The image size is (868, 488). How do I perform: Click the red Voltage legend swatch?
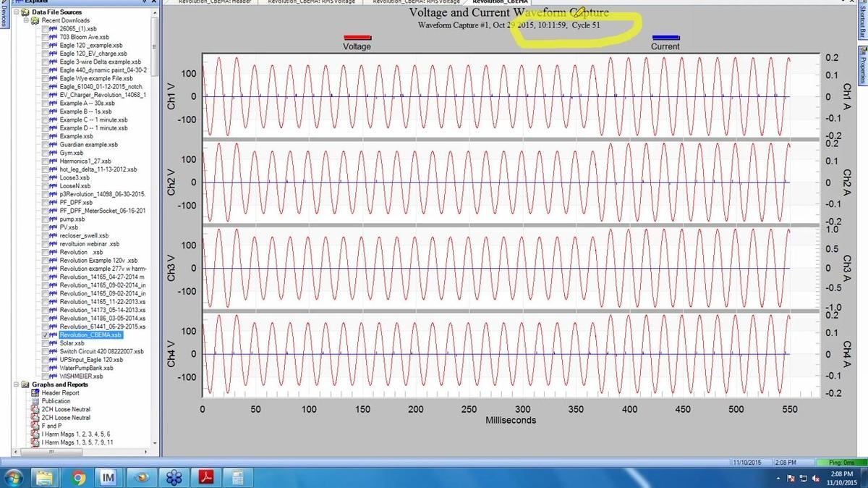357,37
